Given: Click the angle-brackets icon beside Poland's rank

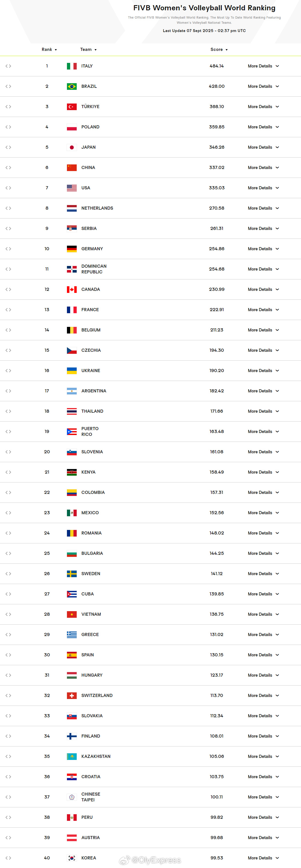Looking at the screenshot, I should [x=8, y=127].
